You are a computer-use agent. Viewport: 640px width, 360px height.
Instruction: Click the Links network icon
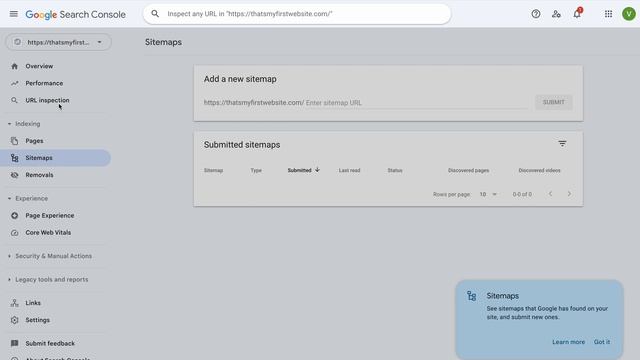pos(15,303)
